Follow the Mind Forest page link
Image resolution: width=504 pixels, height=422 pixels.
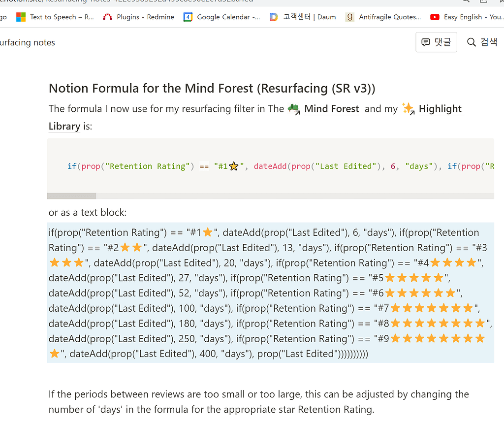pos(331,109)
